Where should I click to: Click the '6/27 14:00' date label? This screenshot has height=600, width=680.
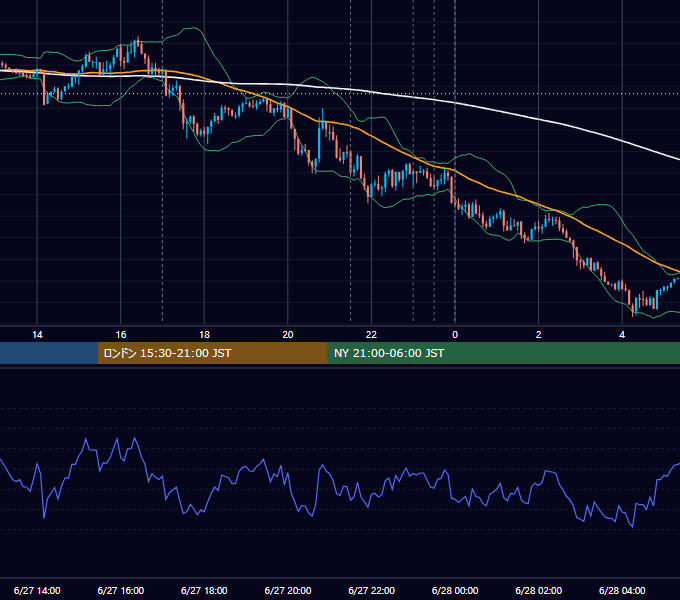pyautogui.click(x=37, y=590)
